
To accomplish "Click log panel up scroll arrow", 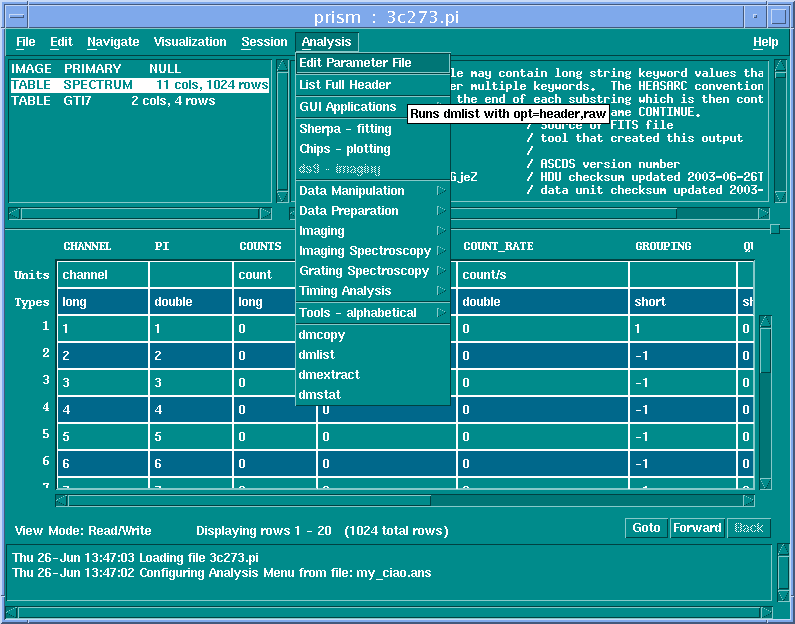I will click(783, 550).
